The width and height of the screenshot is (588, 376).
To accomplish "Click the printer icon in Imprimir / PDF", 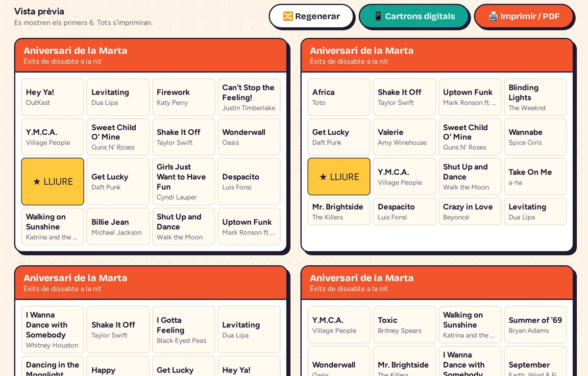I will click(x=493, y=16).
